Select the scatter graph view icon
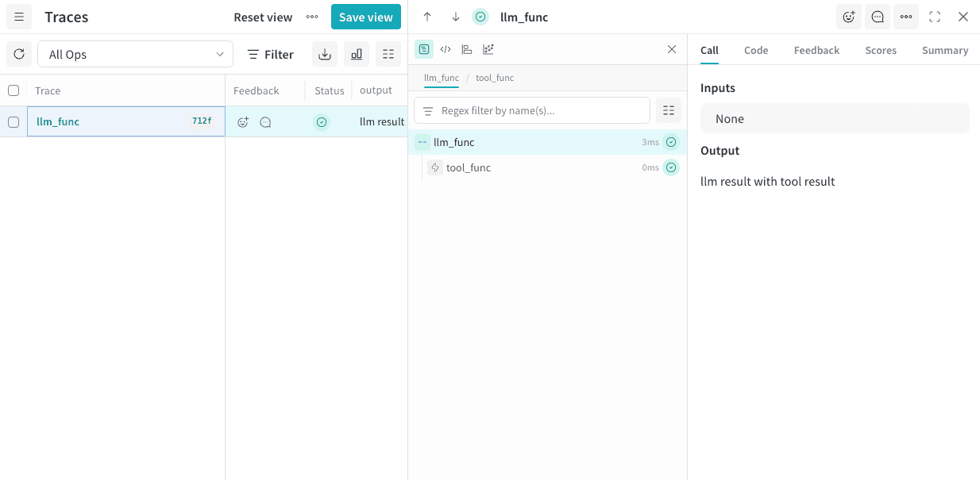 (488, 49)
